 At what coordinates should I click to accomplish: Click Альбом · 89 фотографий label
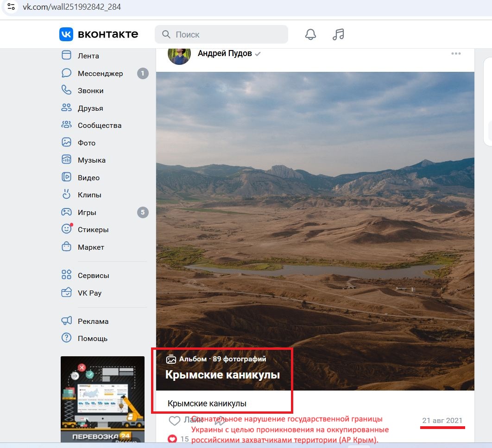tap(222, 359)
